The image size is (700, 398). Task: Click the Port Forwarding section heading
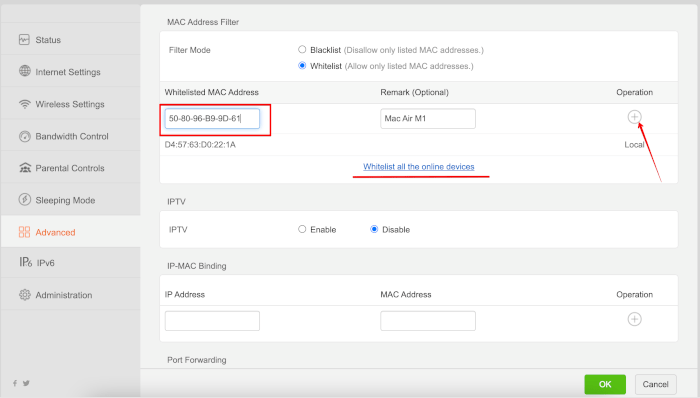pos(196,360)
